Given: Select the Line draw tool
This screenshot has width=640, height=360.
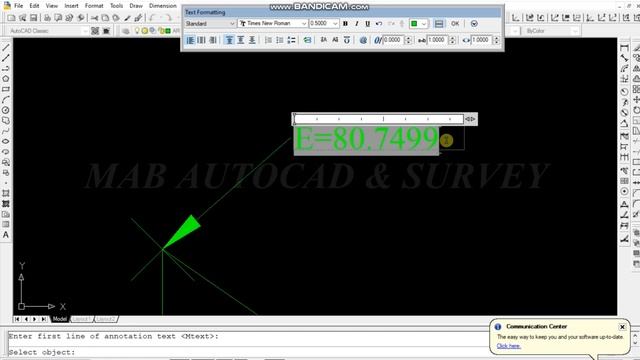Looking at the screenshot, I should click(6, 48).
